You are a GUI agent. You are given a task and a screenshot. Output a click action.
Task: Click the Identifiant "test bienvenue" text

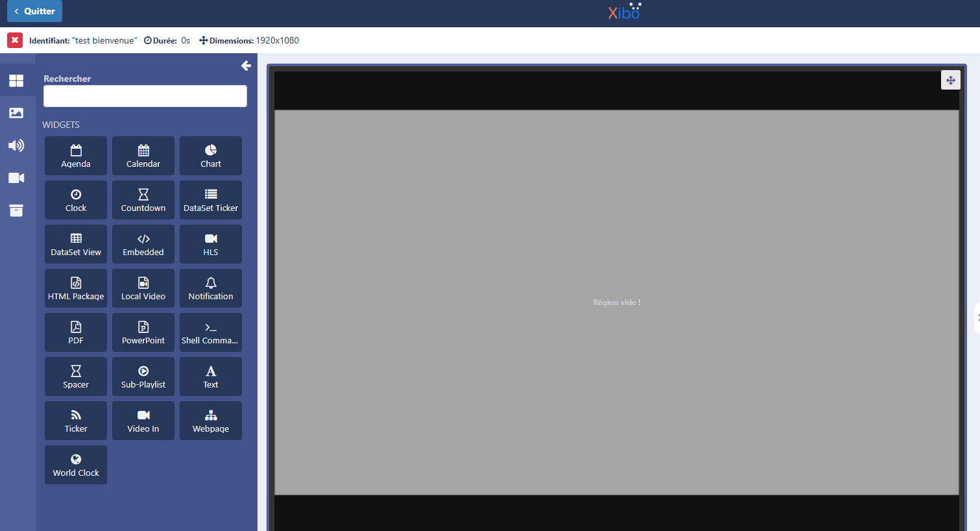pos(83,40)
